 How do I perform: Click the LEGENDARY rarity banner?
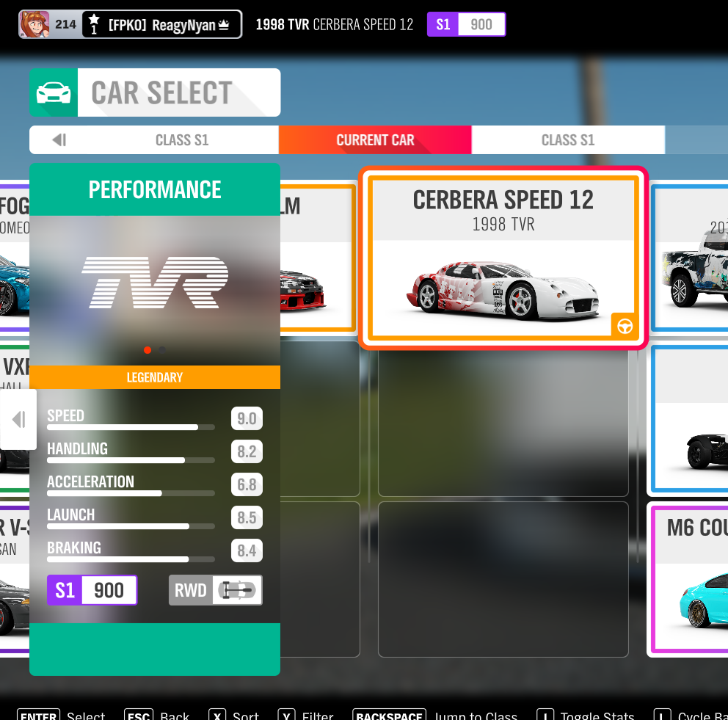(x=155, y=377)
